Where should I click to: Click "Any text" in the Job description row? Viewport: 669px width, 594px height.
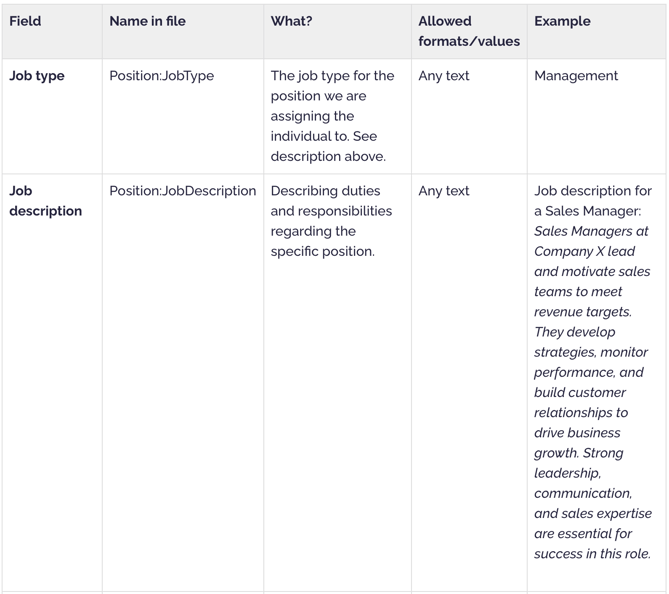click(x=443, y=191)
